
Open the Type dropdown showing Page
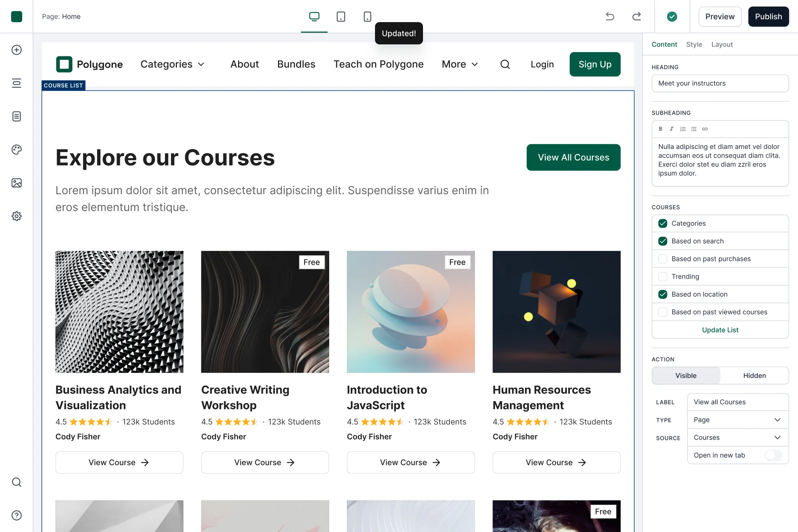737,420
